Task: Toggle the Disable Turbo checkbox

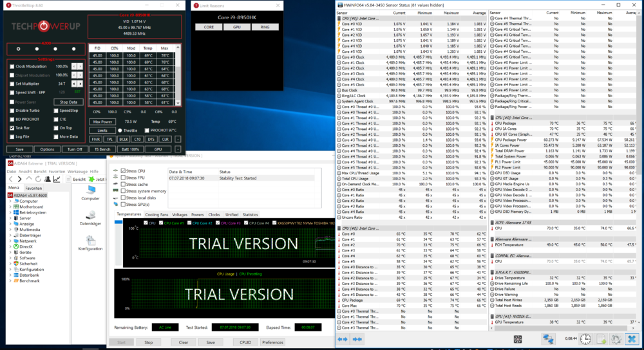Action: (12, 110)
